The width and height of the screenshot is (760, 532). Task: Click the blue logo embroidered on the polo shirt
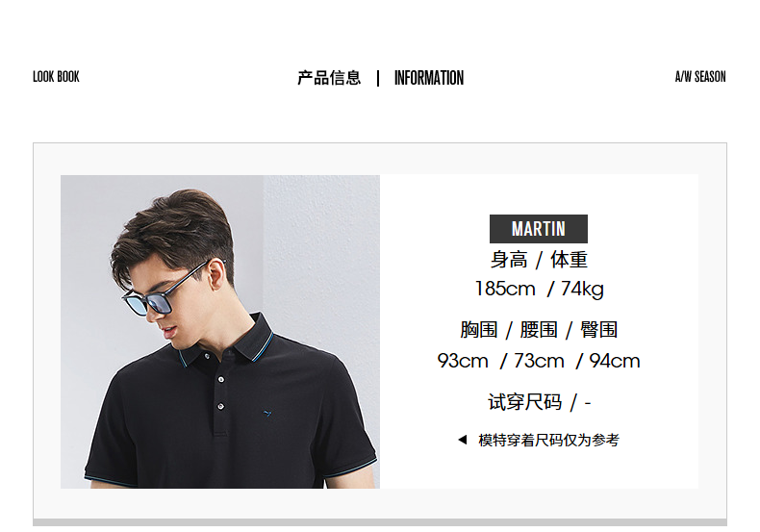[x=267, y=414]
